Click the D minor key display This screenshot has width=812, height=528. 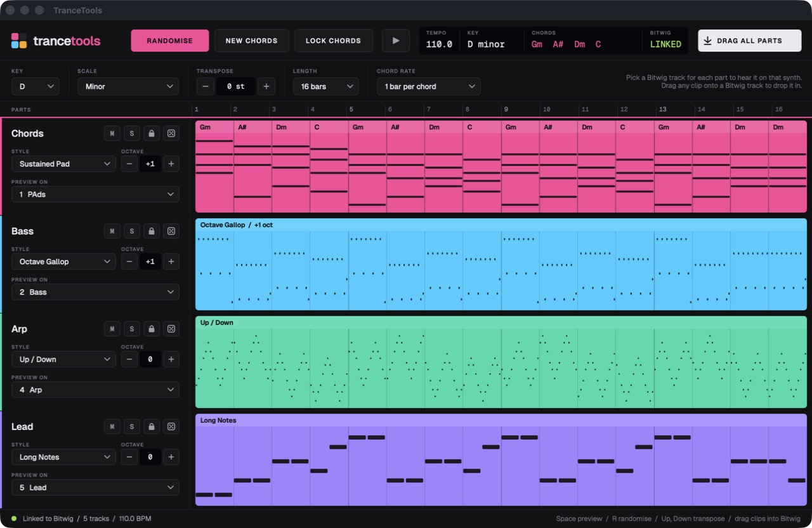486,44
